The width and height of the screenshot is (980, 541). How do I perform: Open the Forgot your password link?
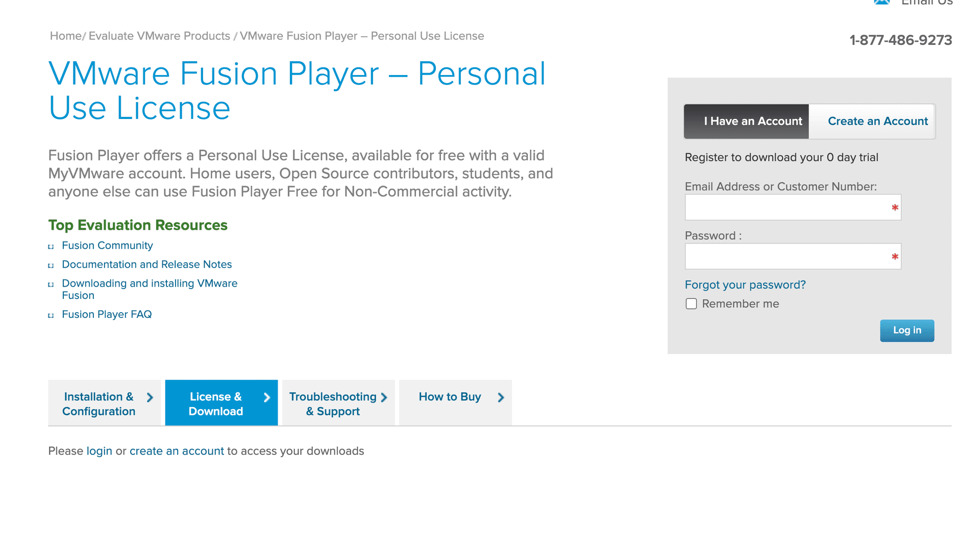pos(745,285)
